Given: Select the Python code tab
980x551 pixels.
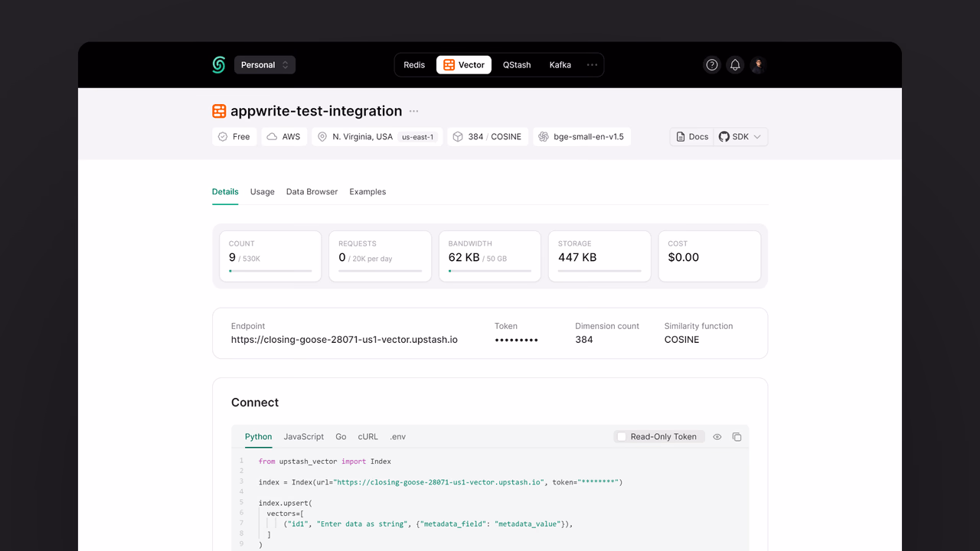Looking at the screenshot, I should pos(259,437).
